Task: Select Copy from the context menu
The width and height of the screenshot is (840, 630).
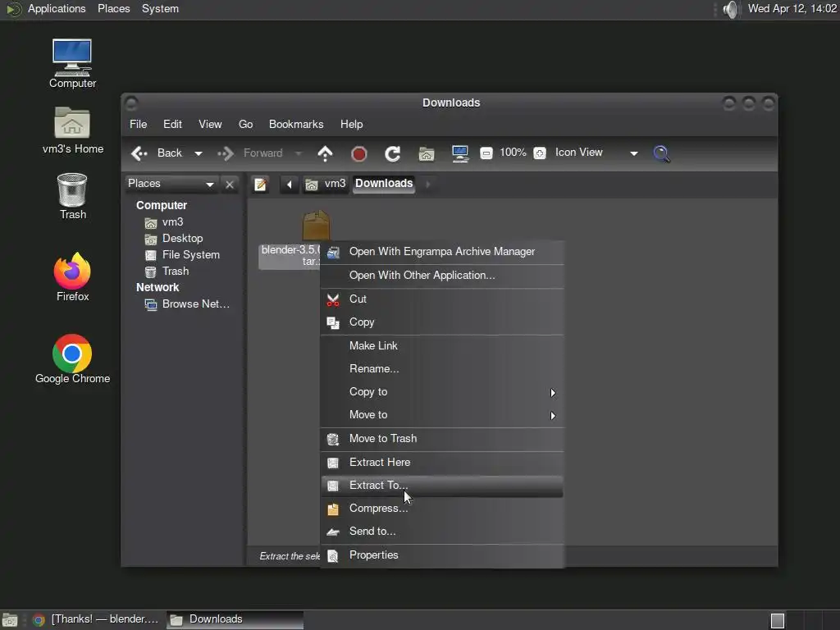Action: [442, 322]
